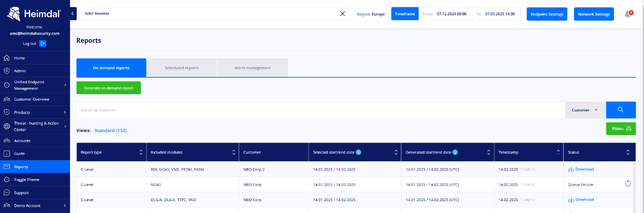Image resolution: width=644 pixels, height=213 pixels.
Task: Expand the Demo Account submenu arrow
Action: 65,206
